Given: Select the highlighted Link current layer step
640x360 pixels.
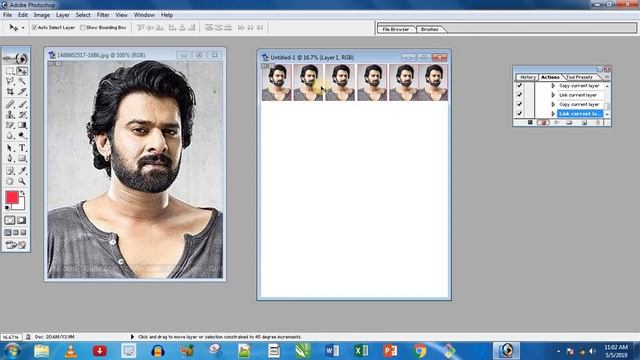Looking at the screenshot, I should pos(580,113).
